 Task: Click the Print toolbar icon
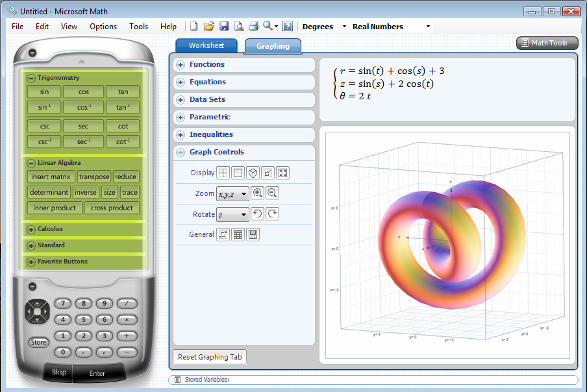click(x=253, y=26)
